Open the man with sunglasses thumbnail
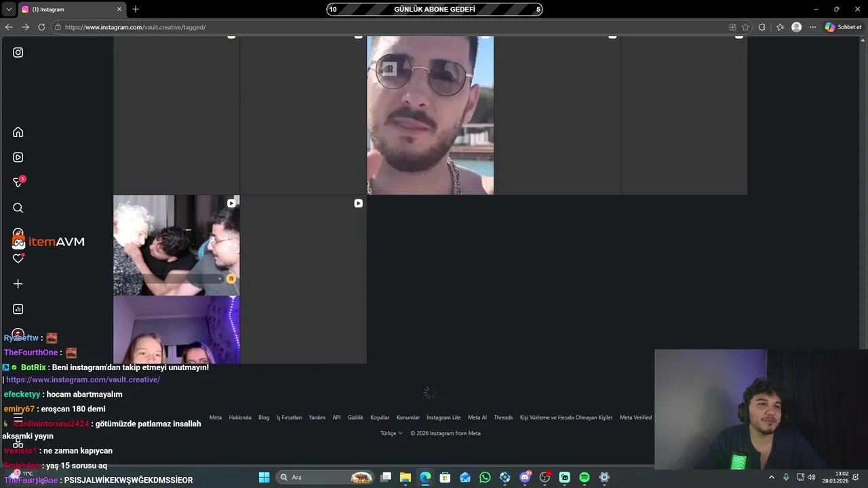The image size is (868, 488). [430, 115]
